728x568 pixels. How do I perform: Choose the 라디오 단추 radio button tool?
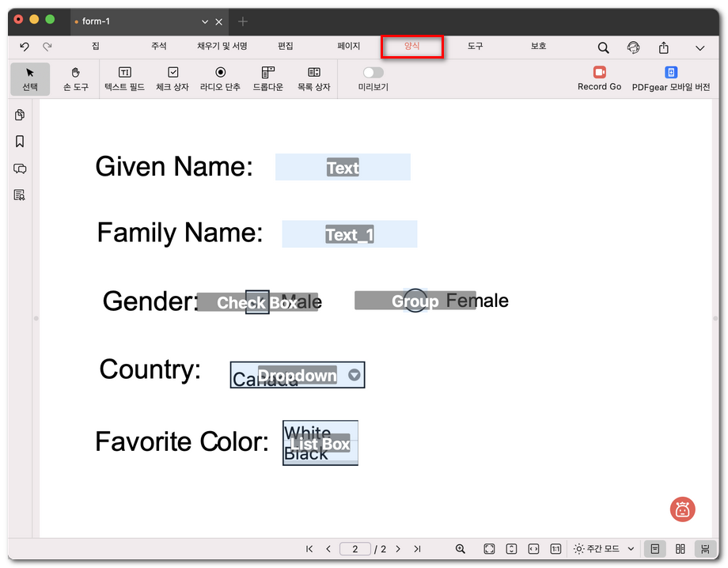(220, 79)
